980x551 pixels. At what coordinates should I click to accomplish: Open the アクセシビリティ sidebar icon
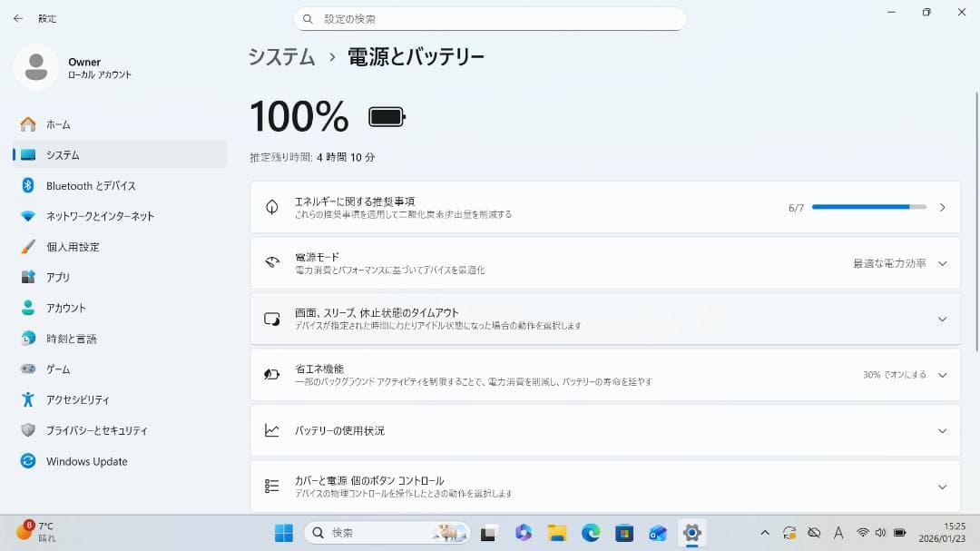pos(26,399)
